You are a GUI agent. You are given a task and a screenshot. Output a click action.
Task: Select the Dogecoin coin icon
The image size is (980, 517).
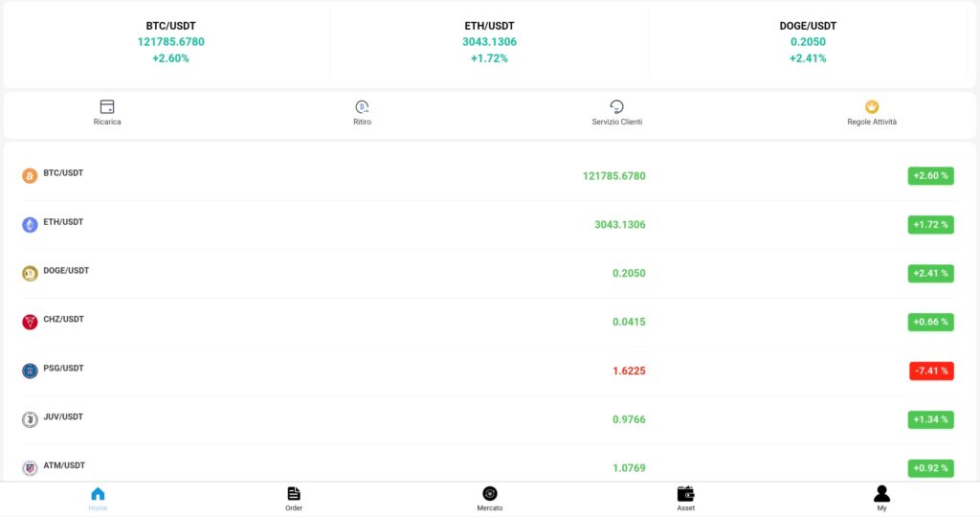[x=30, y=274]
